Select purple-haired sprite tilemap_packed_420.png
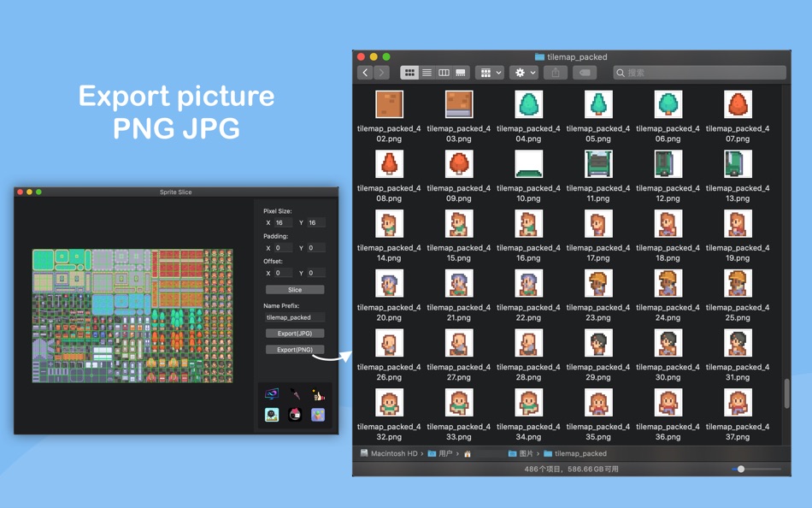 click(x=389, y=282)
